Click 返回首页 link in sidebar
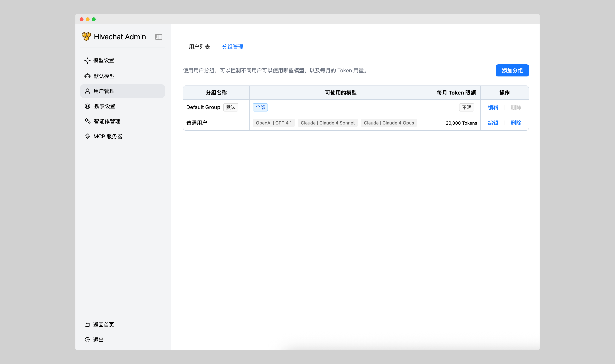Screen dimensions: 615x364 [x=123, y=324]
